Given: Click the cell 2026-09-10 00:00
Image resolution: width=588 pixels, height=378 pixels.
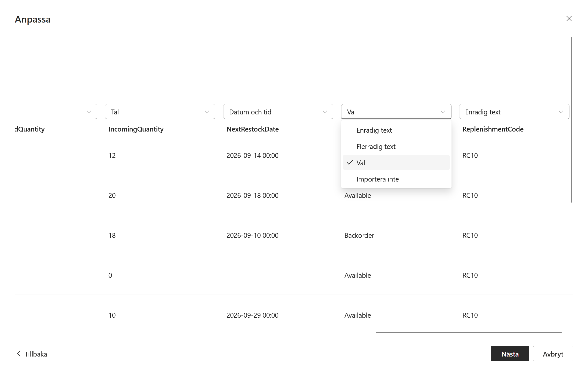Looking at the screenshot, I should 252,235.
